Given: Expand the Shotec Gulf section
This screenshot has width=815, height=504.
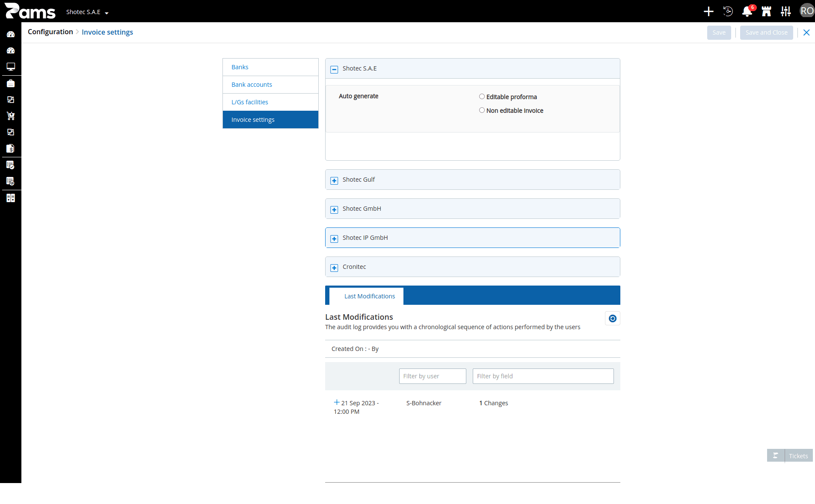Looking at the screenshot, I should tap(335, 180).
